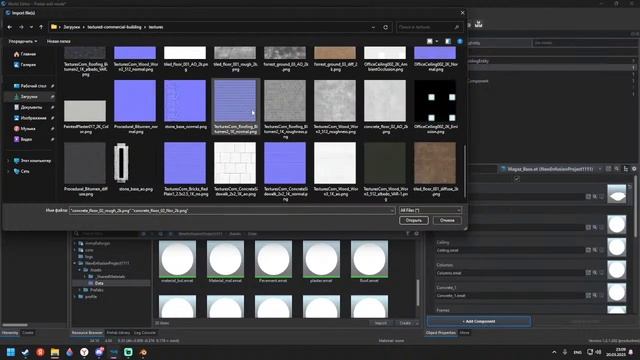Click the file name input field
This screenshot has width=640, height=360.
tap(232, 211)
